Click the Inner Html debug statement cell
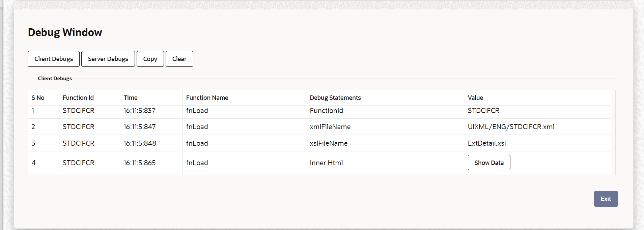Image resolution: width=644 pixels, height=230 pixels. 326,163
